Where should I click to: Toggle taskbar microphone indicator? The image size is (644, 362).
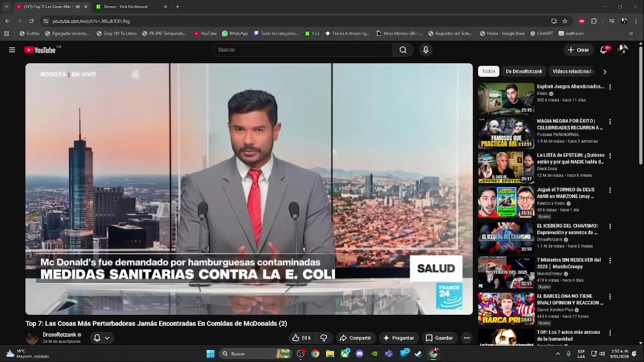(x=569, y=353)
